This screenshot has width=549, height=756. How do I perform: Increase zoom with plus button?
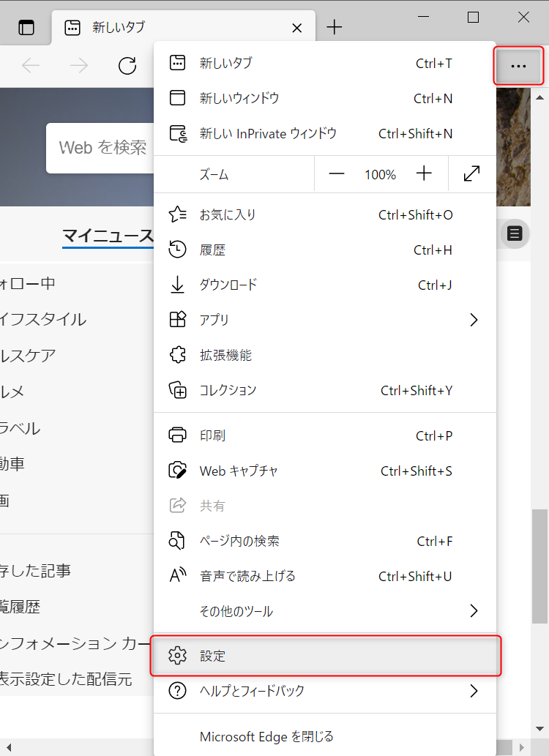pos(424,173)
